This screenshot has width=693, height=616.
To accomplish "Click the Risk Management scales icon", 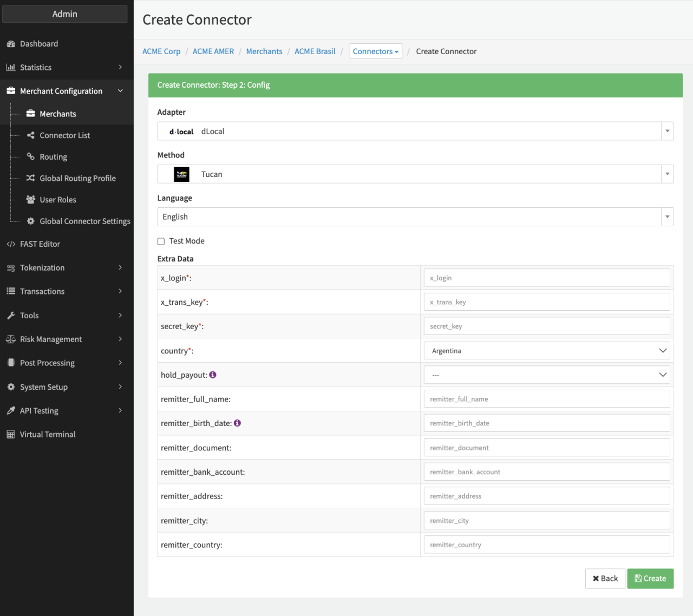I will 11,339.
